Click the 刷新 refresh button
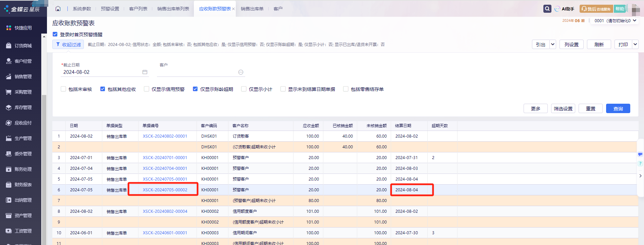This screenshot has height=245, width=644. (599, 44)
